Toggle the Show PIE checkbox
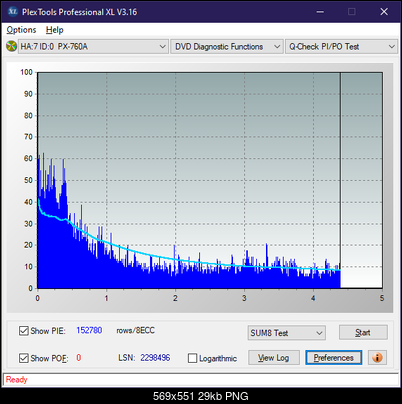 (x=23, y=331)
